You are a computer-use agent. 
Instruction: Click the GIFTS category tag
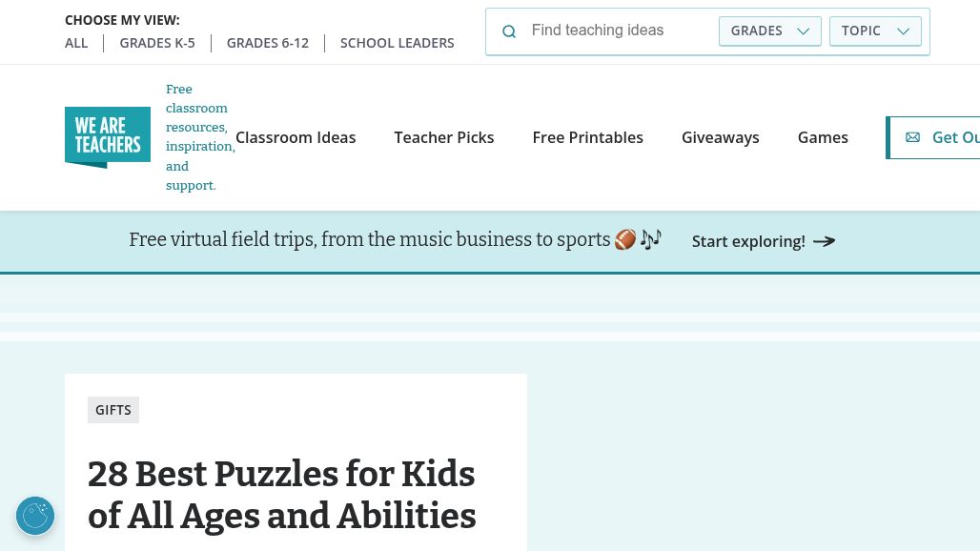[113, 410]
